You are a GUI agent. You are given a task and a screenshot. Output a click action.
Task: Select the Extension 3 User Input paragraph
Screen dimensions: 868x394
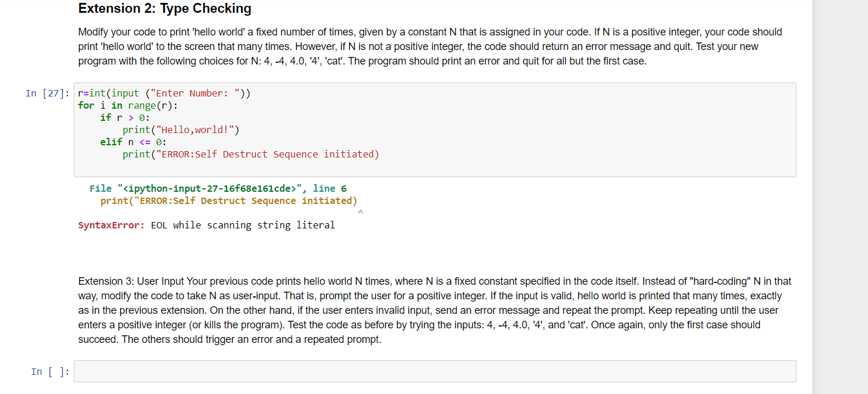pyautogui.click(x=435, y=310)
